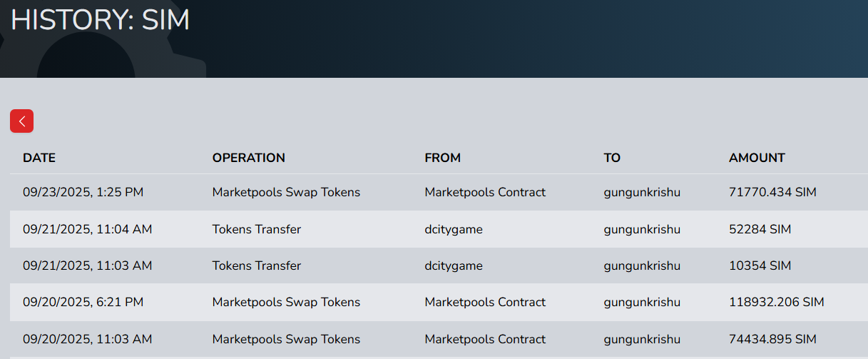The image size is (868, 359).
Task: Click the DATE column header
Action: [x=39, y=158]
